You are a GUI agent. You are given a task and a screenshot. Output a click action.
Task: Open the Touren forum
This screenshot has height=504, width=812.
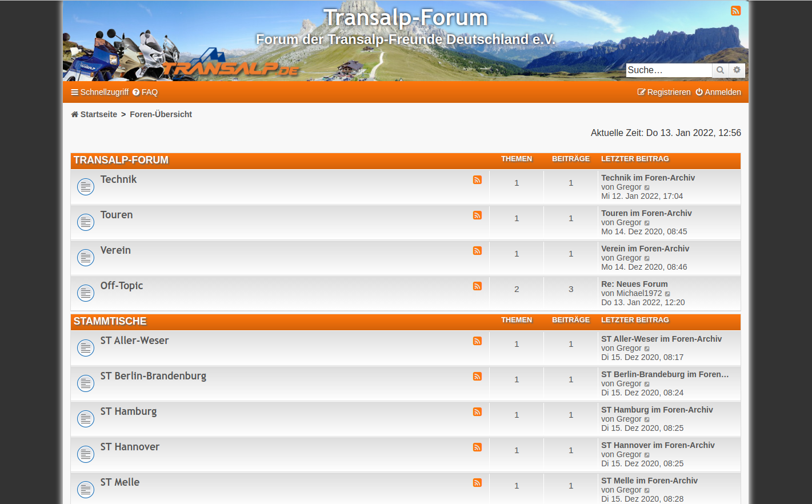point(117,215)
